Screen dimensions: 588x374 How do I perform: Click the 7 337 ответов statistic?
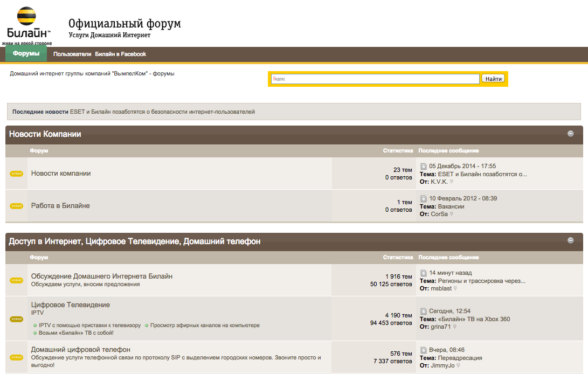click(x=392, y=361)
